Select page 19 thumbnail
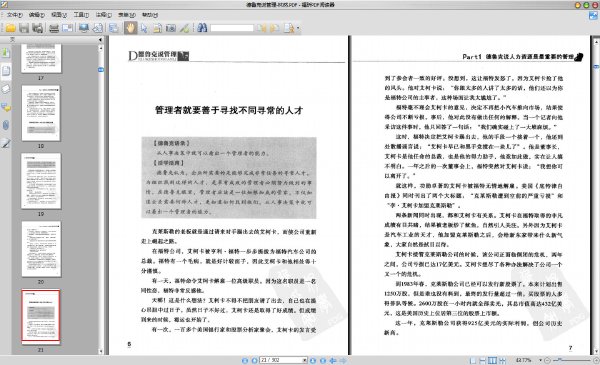 41,181
